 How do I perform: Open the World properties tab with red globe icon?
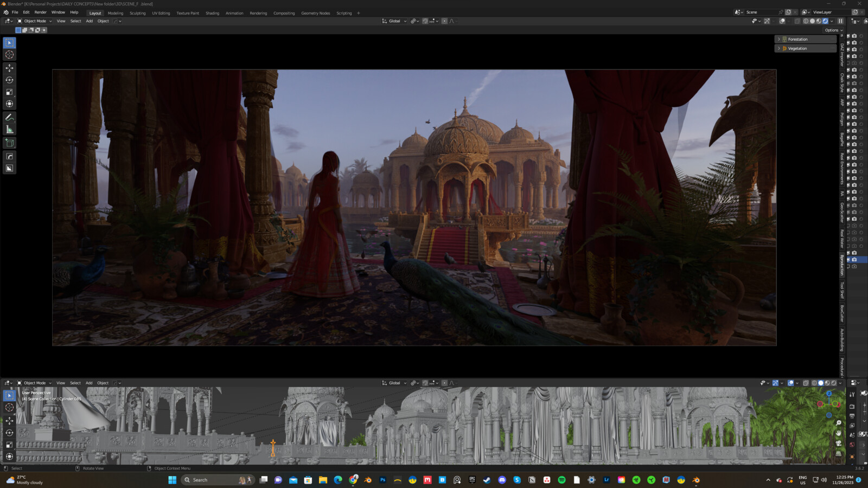852,445
